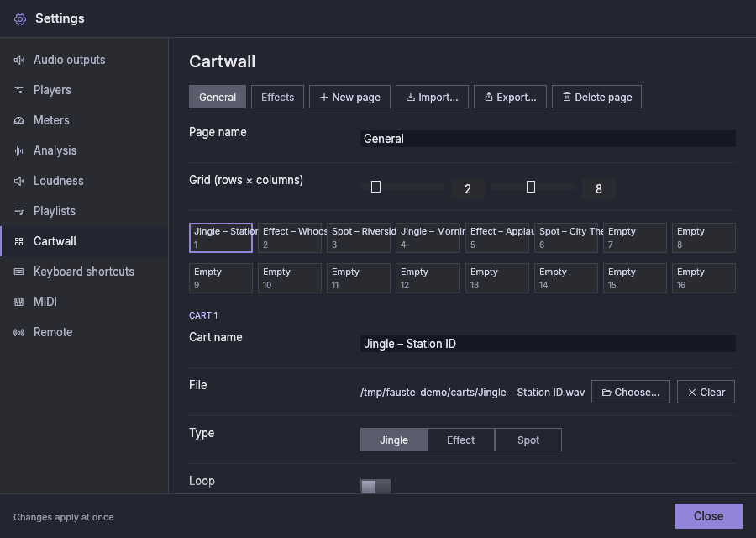
Task: Click the columns value box showing 8
Action: (x=599, y=189)
